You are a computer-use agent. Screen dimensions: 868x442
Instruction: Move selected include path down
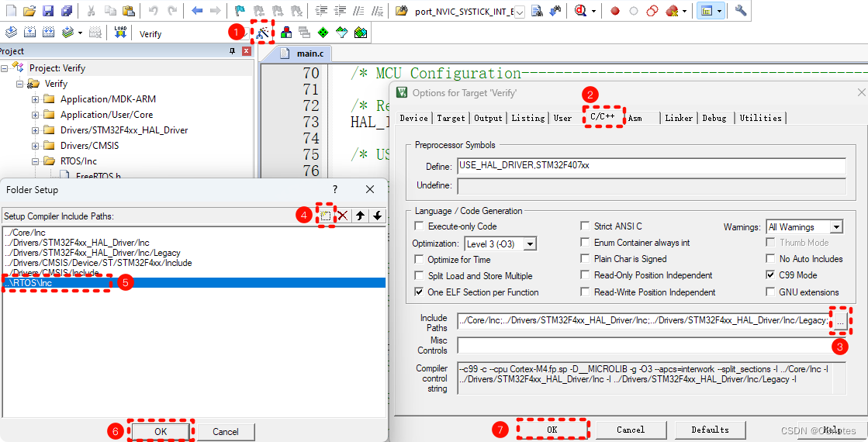pos(377,216)
